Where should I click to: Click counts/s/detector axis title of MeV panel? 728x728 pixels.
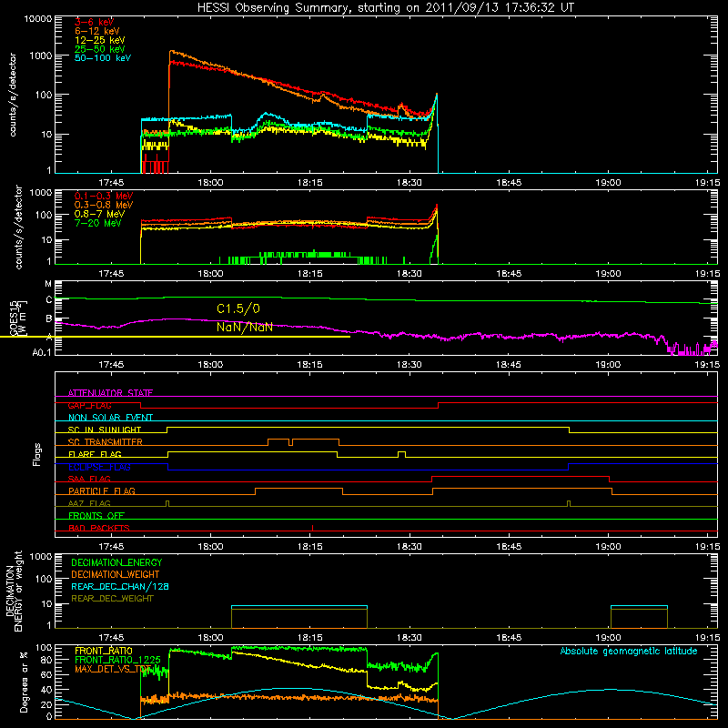pos(18,227)
